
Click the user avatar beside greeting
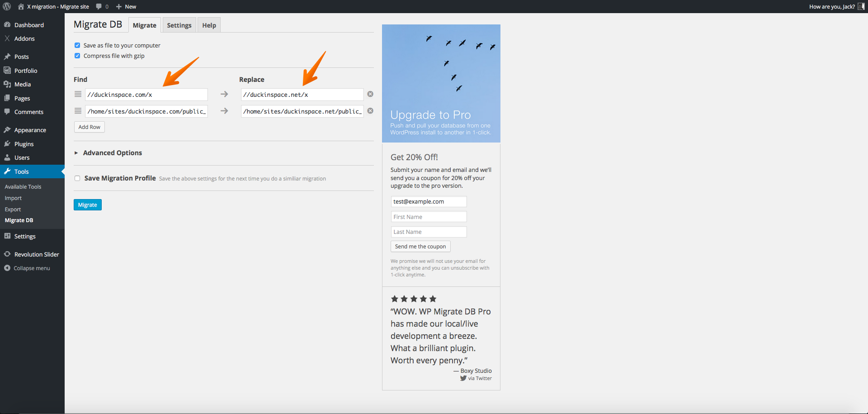coord(861,6)
